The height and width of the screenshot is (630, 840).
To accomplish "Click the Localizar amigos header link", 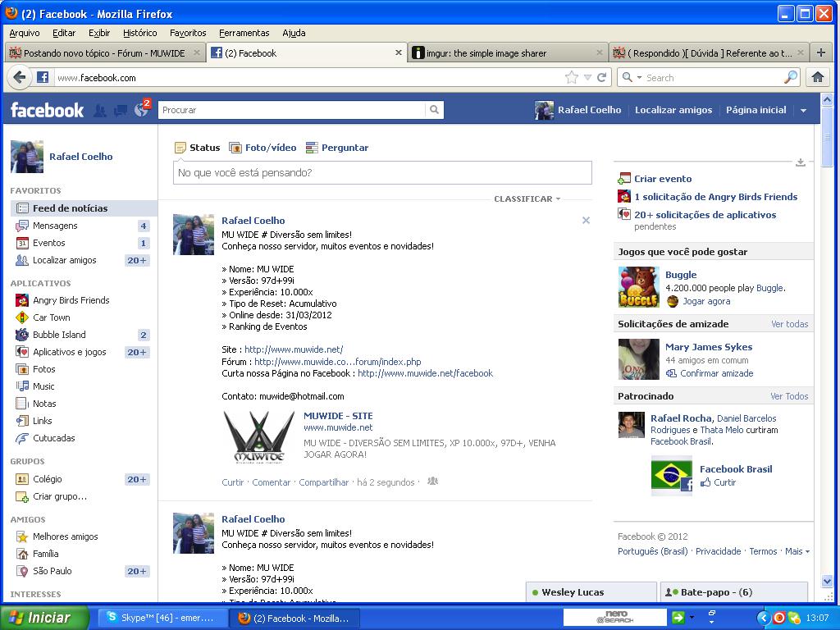I will (x=673, y=110).
